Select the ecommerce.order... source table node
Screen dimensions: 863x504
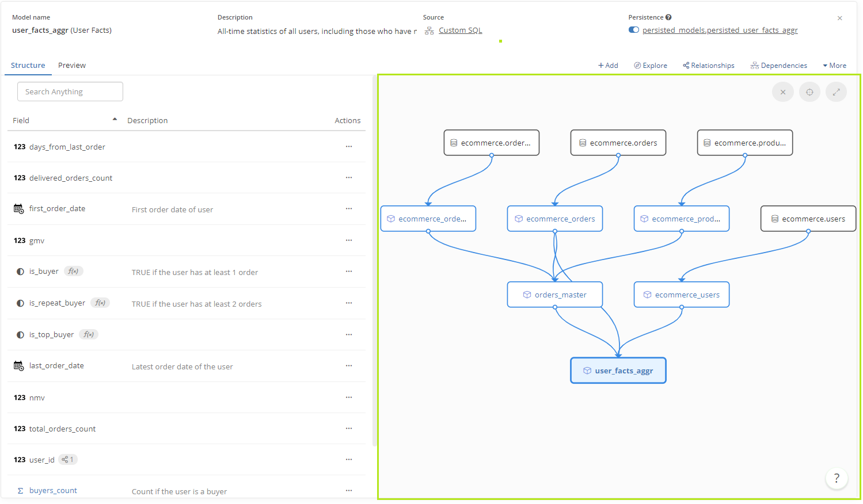pyautogui.click(x=492, y=143)
